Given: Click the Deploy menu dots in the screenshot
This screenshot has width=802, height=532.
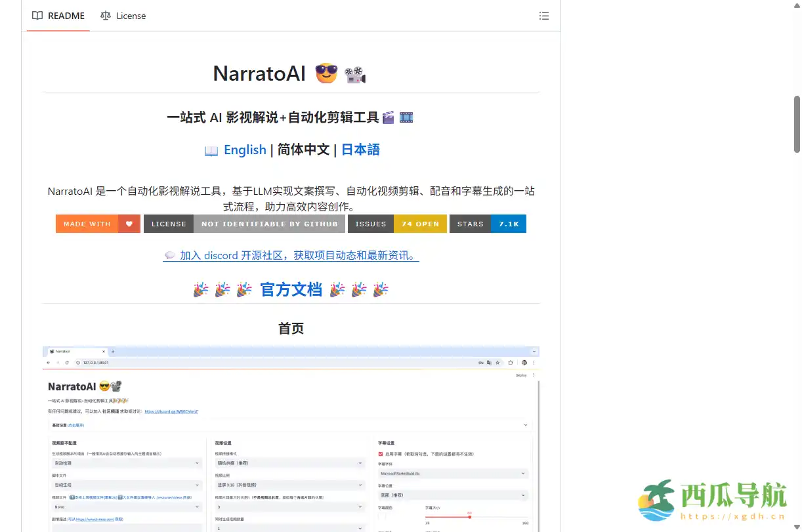Looking at the screenshot, I should (533, 374).
